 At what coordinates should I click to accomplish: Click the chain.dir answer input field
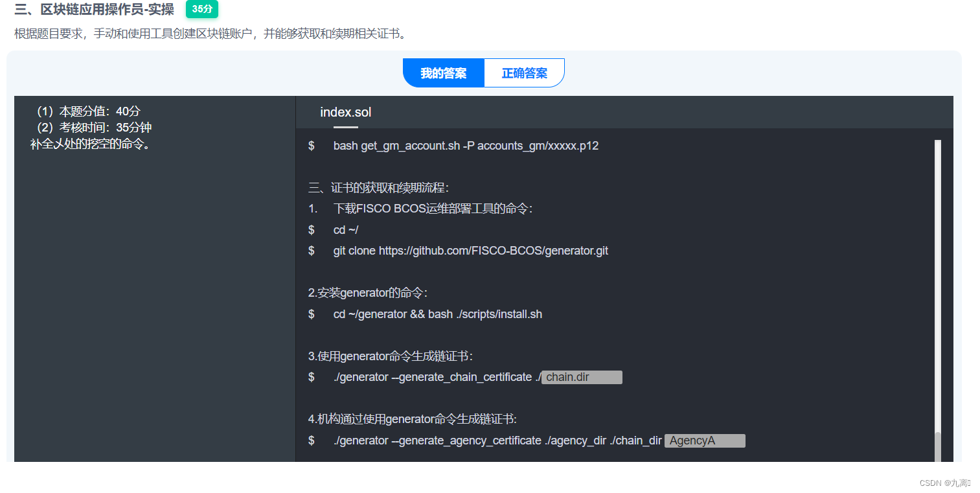tap(582, 377)
